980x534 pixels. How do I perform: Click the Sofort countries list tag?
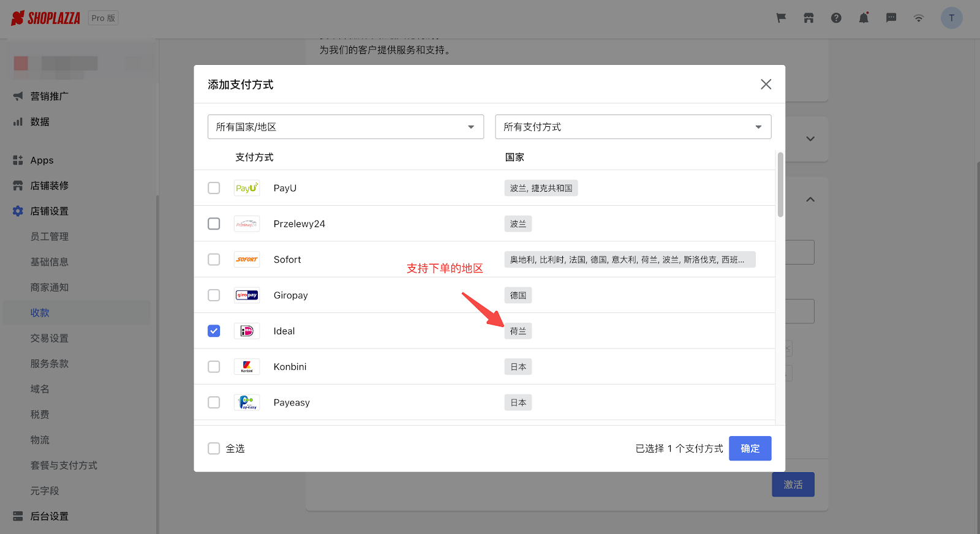pyautogui.click(x=630, y=260)
